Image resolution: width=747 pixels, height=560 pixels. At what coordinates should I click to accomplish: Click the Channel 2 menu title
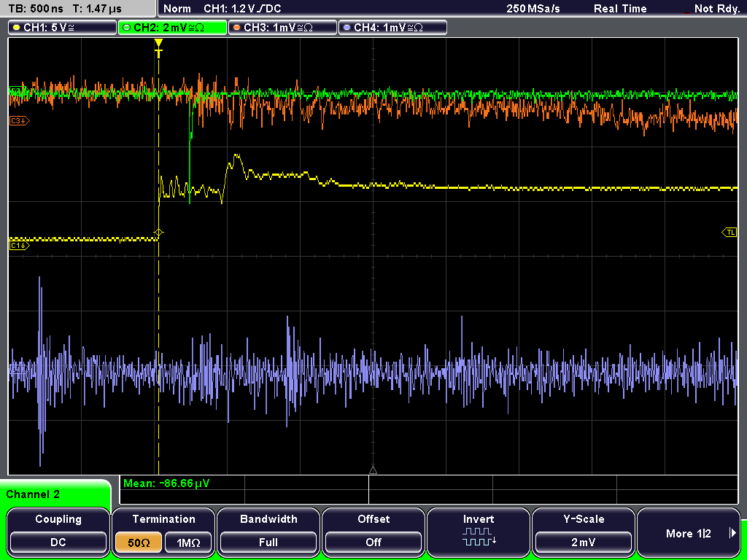[x=33, y=494]
